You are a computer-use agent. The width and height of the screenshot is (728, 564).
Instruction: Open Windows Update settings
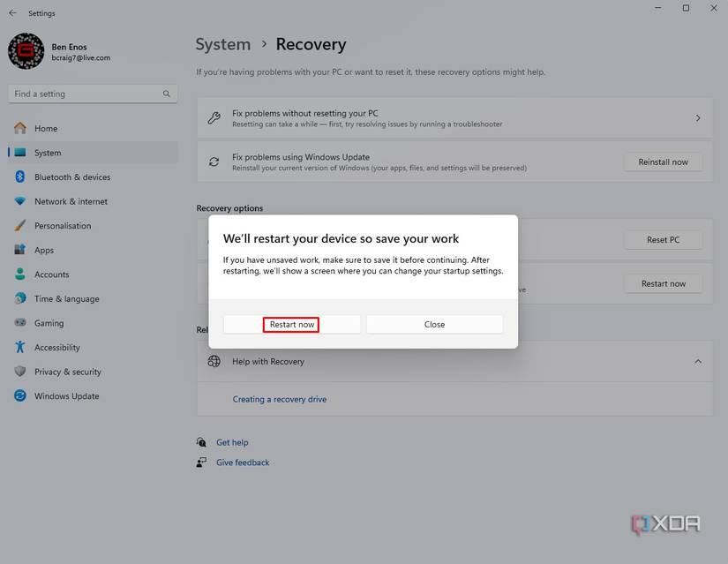[93, 395]
